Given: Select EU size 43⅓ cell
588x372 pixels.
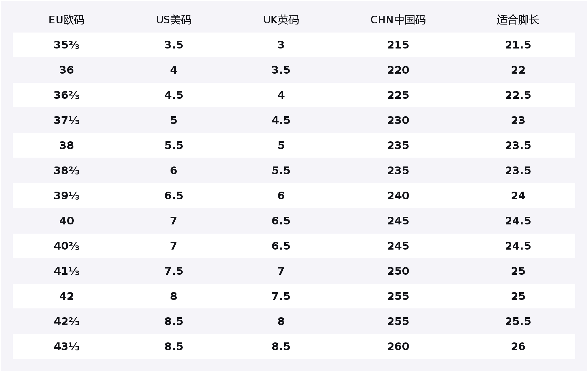Looking at the screenshot, I should pyautogui.click(x=66, y=347).
